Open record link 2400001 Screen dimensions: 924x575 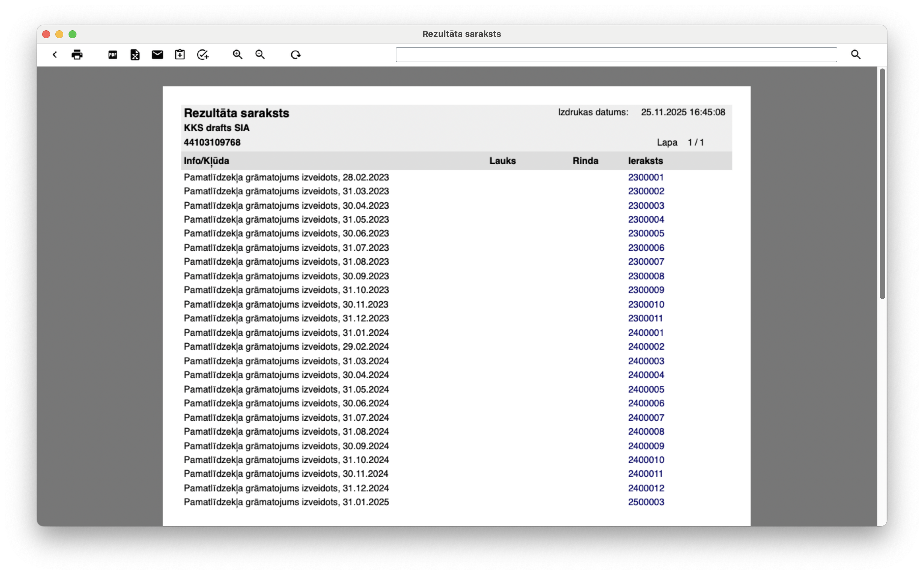pyautogui.click(x=646, y=333)
